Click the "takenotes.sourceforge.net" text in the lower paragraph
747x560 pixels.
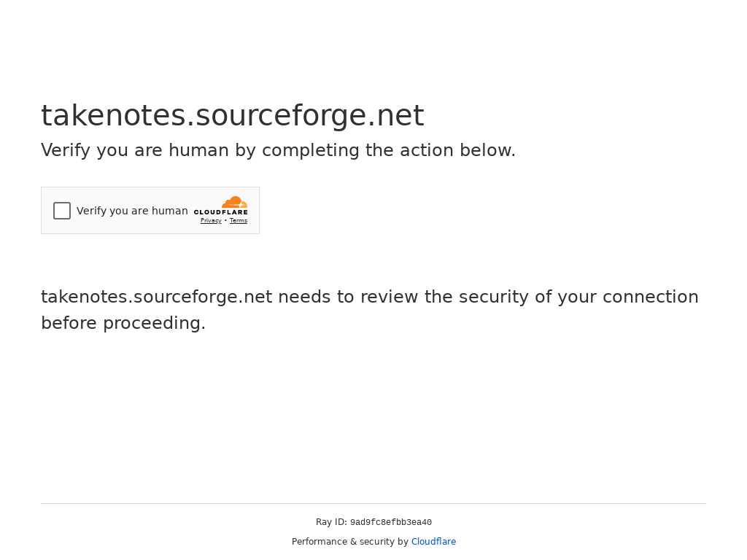[156, 297]
